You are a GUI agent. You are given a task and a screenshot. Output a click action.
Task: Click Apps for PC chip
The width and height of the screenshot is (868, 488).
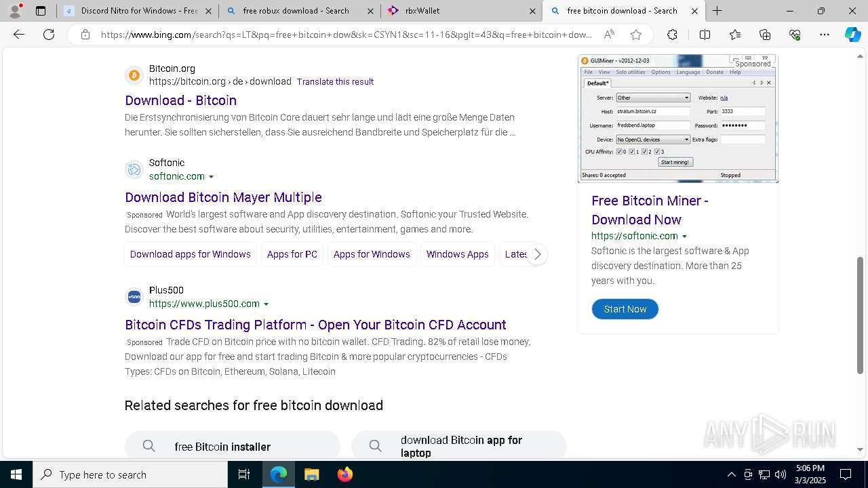coord(292,254)
